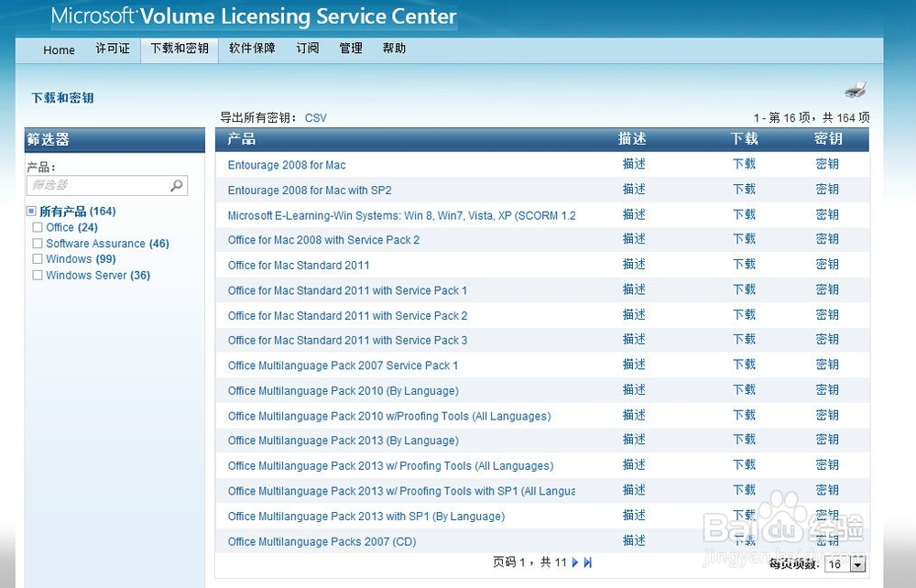The width and height of the screenshot is (916, 588).
Task: Open Office for Mac Standard 2011 with Service Pack 2
Action: pyautogui.click(x=347, y=315)
